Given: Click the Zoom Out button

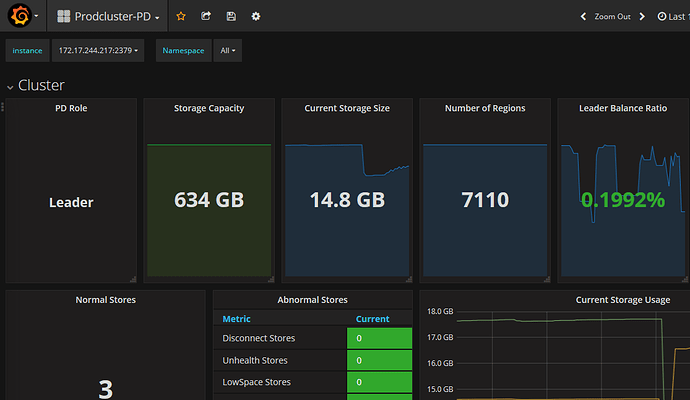Looking at the screenshot, I should (612, 16).
